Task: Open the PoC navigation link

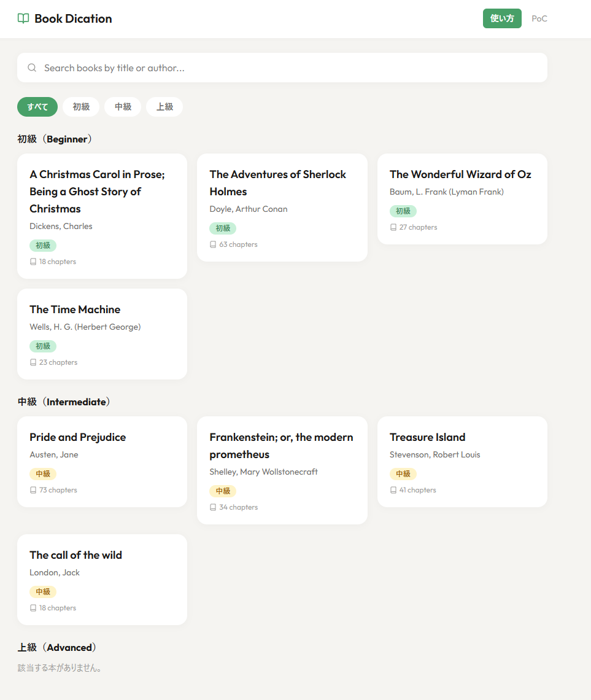Action: [x=539, y=18]
